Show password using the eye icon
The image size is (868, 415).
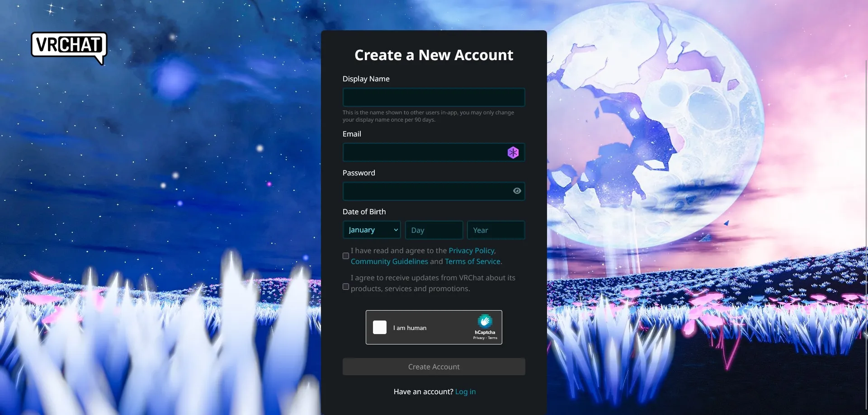[x=517, y=191]
